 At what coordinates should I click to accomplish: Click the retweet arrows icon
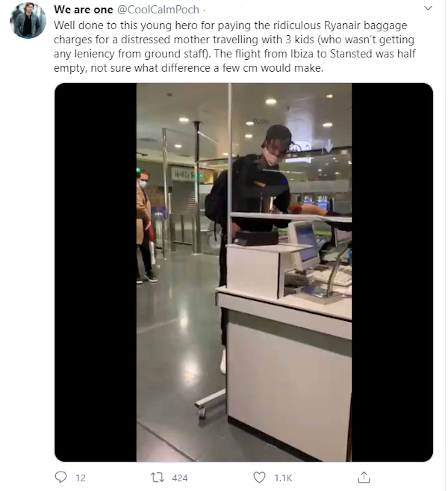tap(157, 477)
